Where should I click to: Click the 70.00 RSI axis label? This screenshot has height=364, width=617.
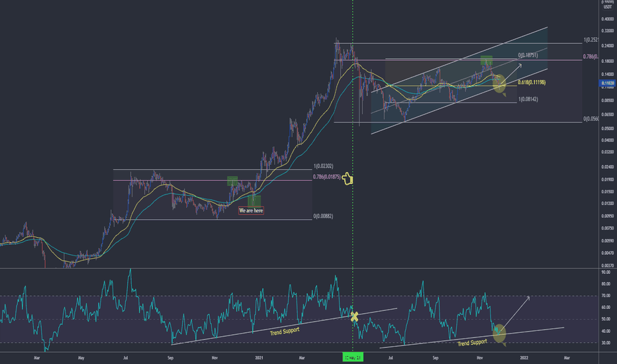[x=606, y=296]
